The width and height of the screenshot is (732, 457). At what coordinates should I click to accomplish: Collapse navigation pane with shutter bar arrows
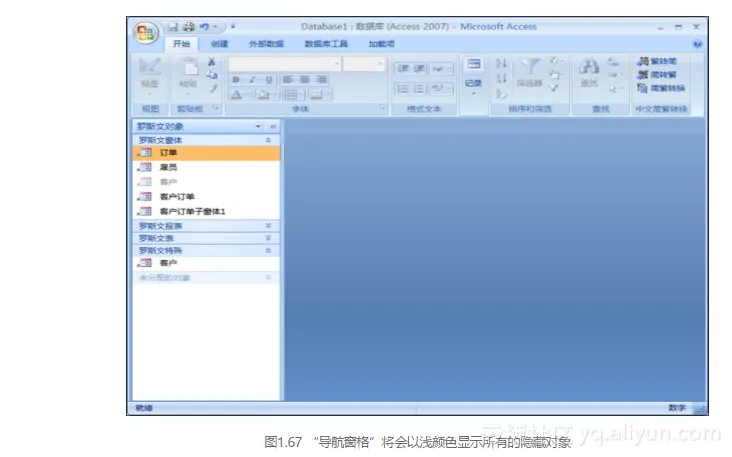273,127
